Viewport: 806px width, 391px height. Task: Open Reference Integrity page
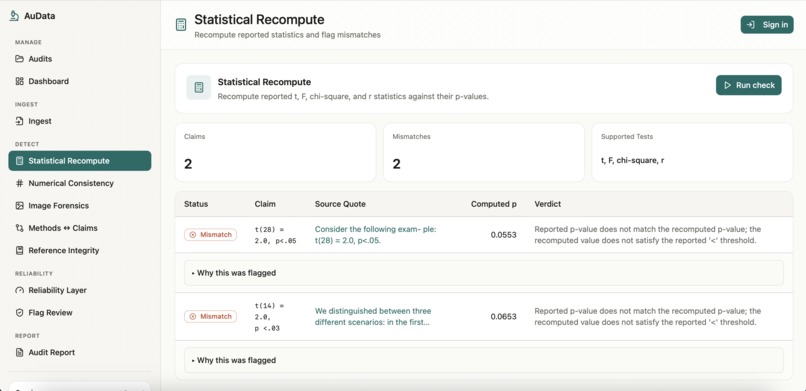pos(80,251)
